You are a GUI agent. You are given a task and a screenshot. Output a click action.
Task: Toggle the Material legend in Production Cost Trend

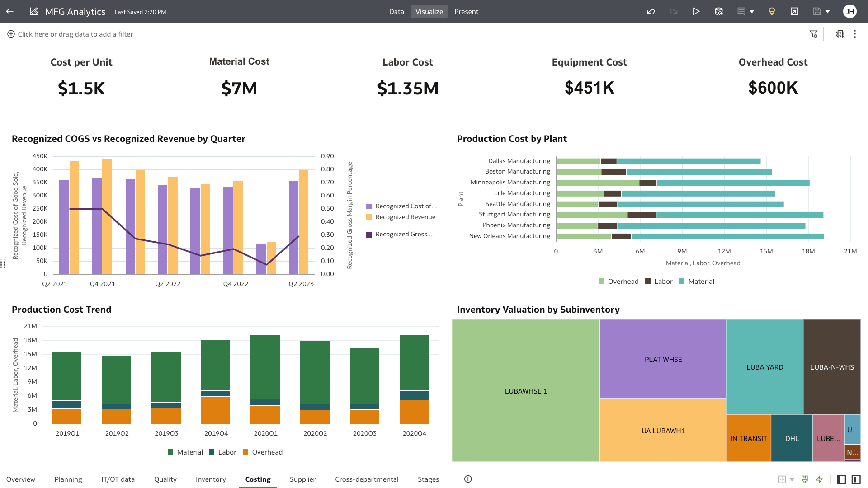[x=185, y=452]
